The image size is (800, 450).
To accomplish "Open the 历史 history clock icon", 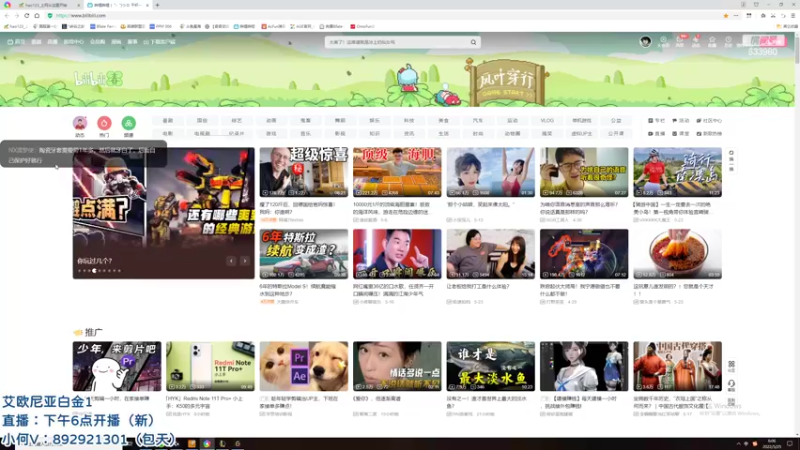I will pos(728,41).
